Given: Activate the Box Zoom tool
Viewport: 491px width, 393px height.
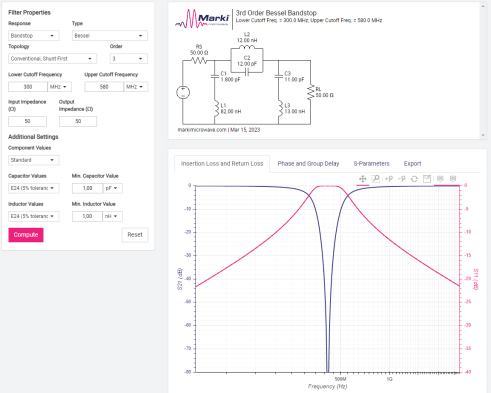Looking at the screenshot, I should [376, 179].
